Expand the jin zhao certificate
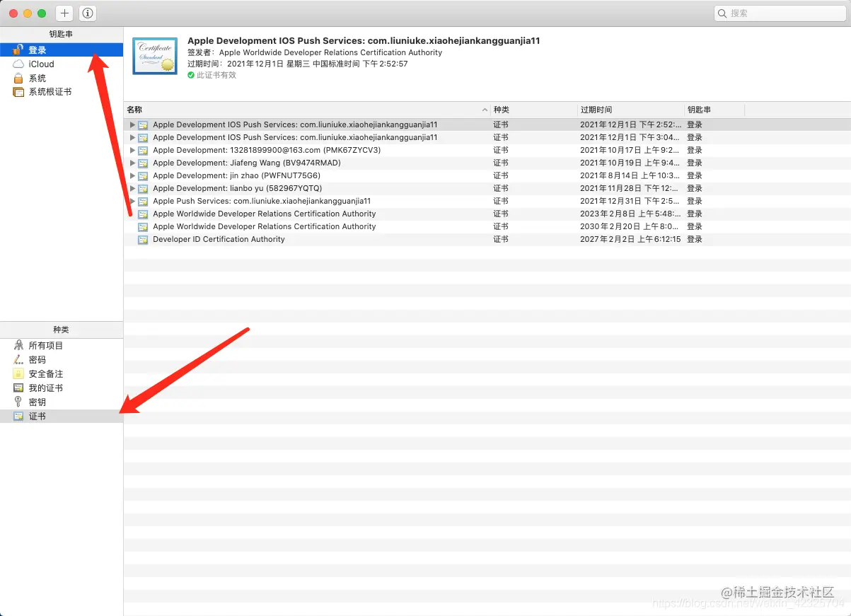Screen dimensions: 851x616 point(132,175)
